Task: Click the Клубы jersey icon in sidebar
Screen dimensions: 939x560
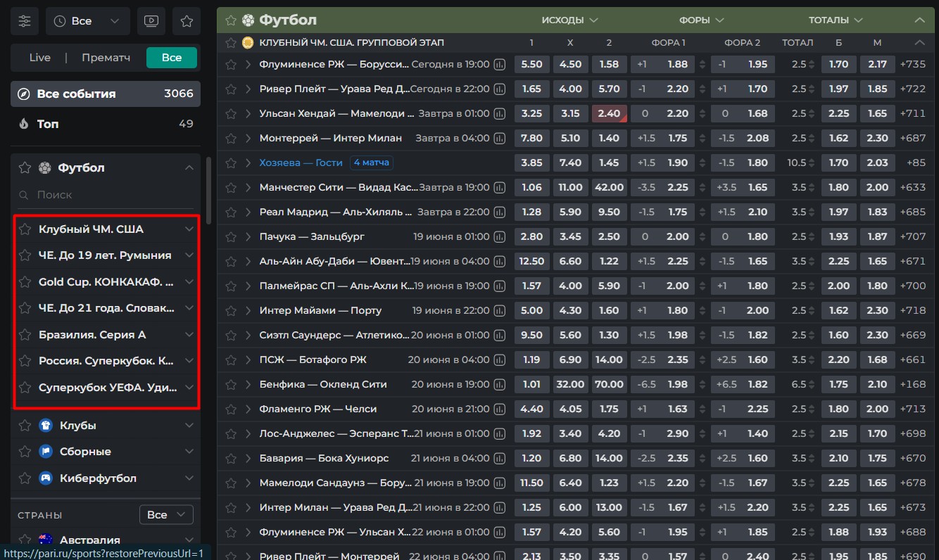Action: coord(46,425)
